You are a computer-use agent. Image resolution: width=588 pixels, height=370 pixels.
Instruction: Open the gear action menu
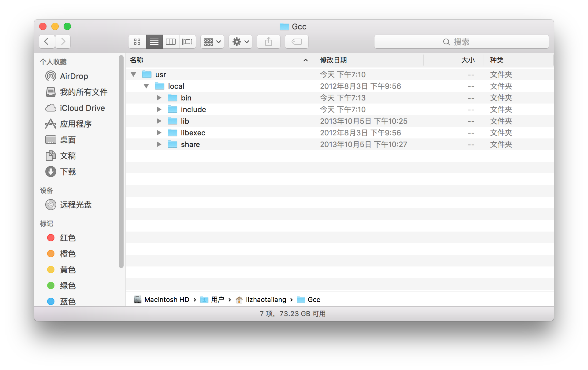click(x=240, y=42)
